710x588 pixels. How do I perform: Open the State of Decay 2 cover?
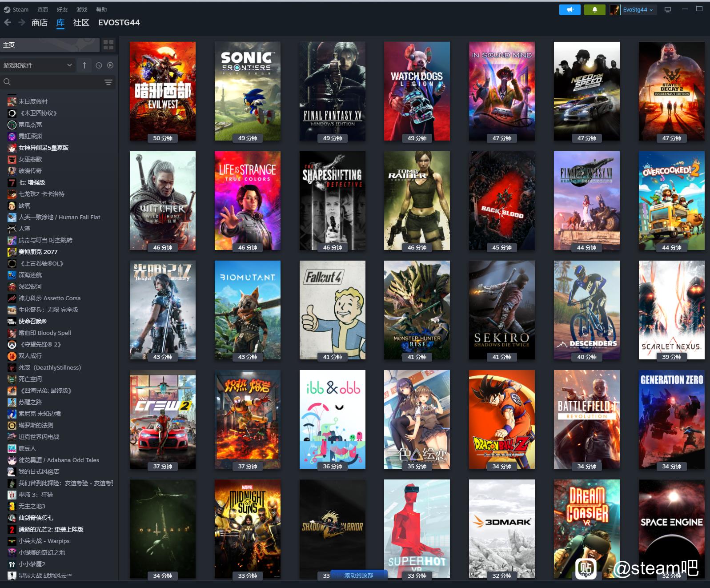click(x=672, y=91)
